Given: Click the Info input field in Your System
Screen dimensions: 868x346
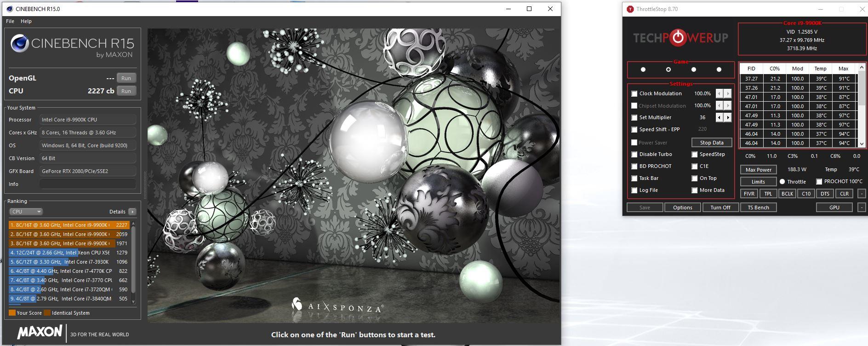Looking at the screenshot, I should tap(88, 184).
